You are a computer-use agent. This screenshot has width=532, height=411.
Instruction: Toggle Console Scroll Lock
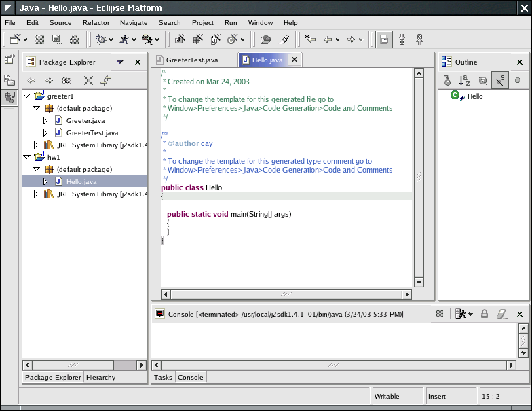click(x=484, y=314)
